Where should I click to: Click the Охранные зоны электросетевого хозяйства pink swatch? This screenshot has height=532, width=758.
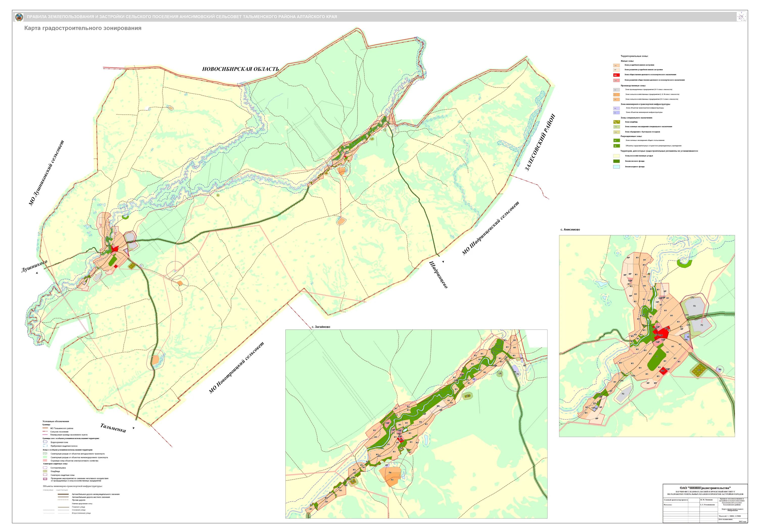click(45, 460)
